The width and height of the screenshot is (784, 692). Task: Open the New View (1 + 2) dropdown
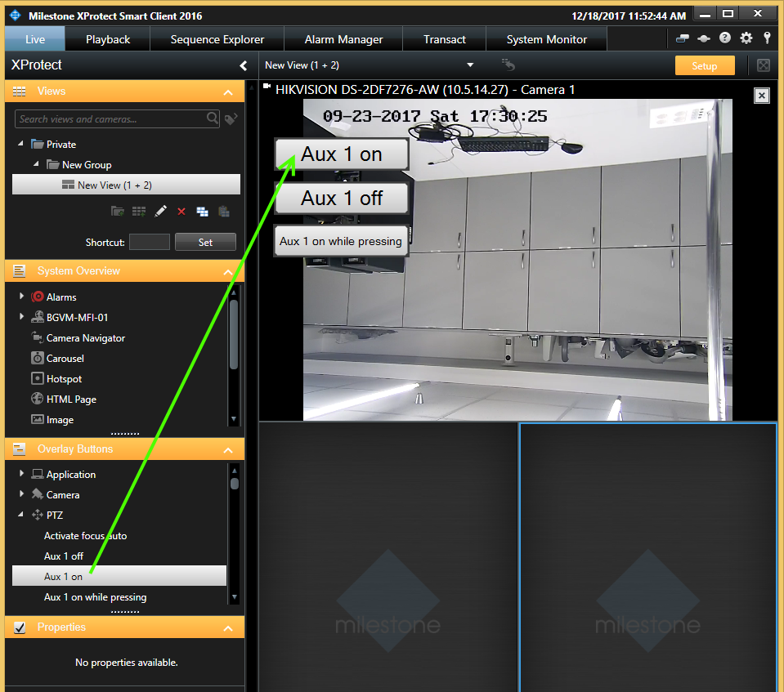470,65
